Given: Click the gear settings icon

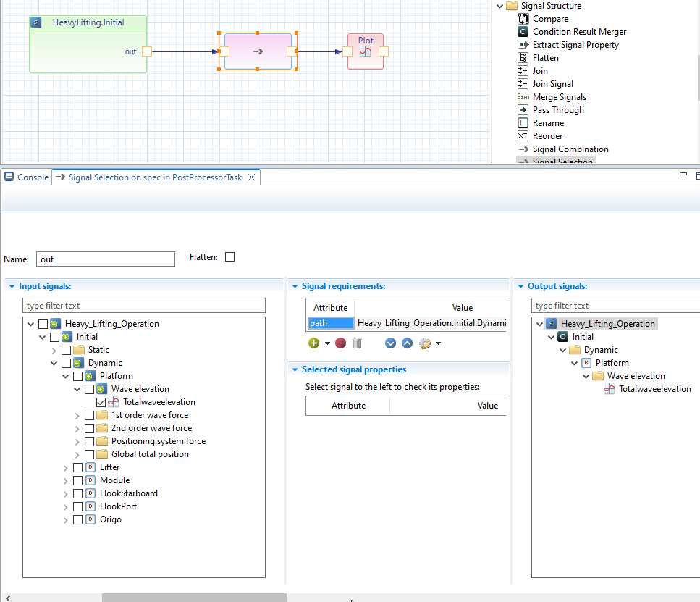Looking at the screenshot, I should 425,343.
